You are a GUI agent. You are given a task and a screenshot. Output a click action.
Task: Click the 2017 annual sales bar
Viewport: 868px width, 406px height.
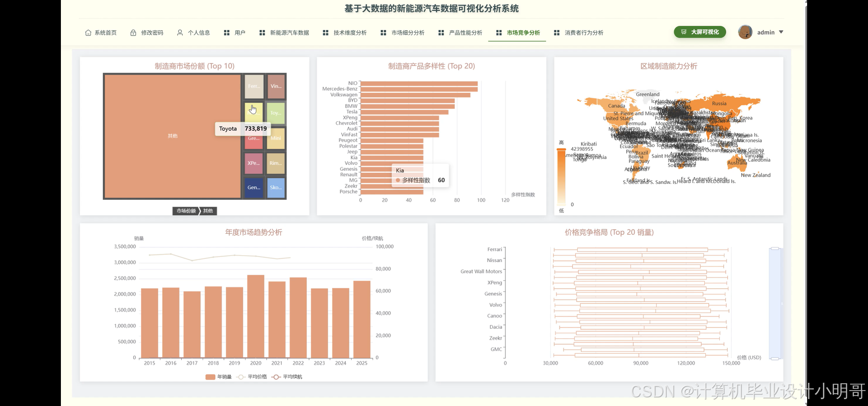tap(192, 325)
